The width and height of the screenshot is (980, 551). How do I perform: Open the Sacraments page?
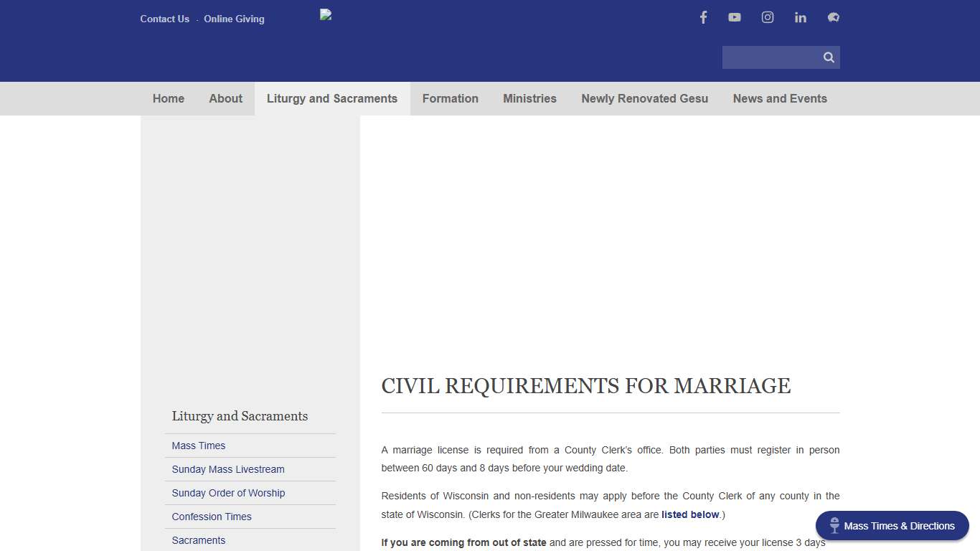[198, 540]
